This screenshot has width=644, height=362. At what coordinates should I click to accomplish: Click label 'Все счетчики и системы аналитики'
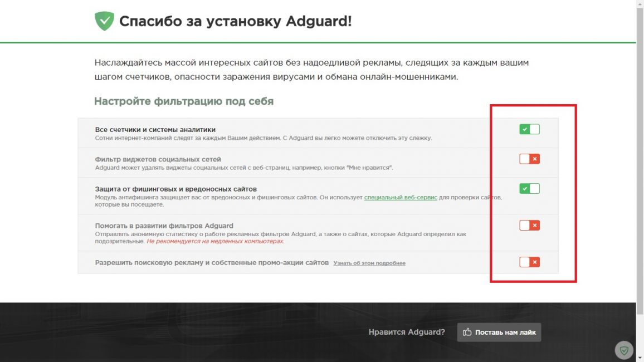point(155,130)
